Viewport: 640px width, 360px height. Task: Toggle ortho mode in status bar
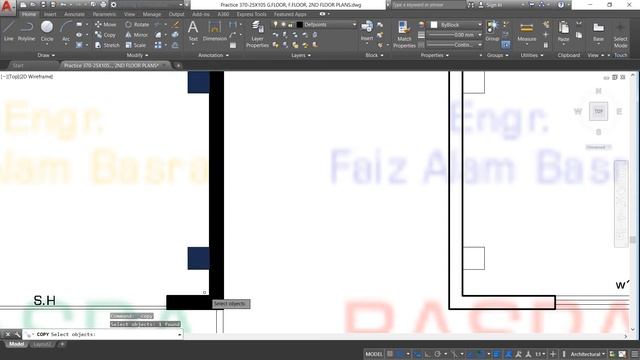(427, 354)
